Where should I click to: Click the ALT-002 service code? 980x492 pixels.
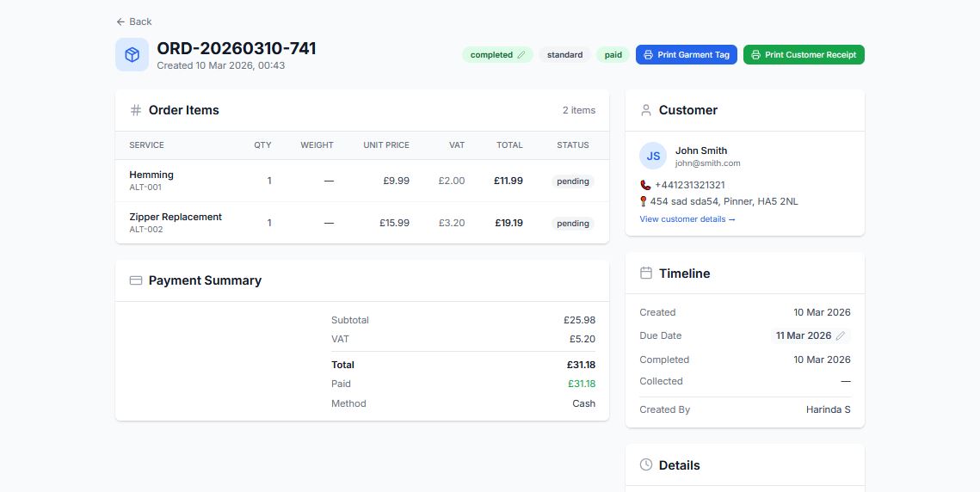(146, 230)
